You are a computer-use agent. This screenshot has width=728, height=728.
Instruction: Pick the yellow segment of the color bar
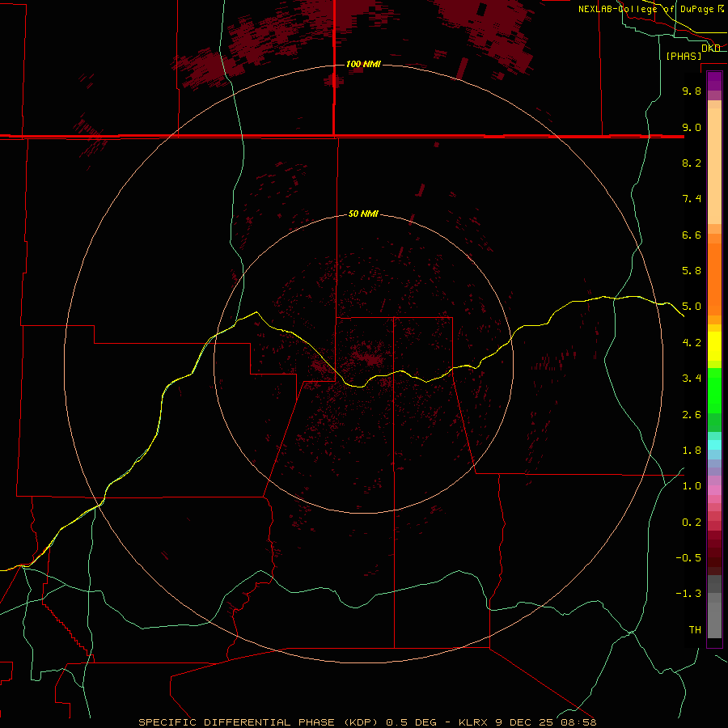714,346
